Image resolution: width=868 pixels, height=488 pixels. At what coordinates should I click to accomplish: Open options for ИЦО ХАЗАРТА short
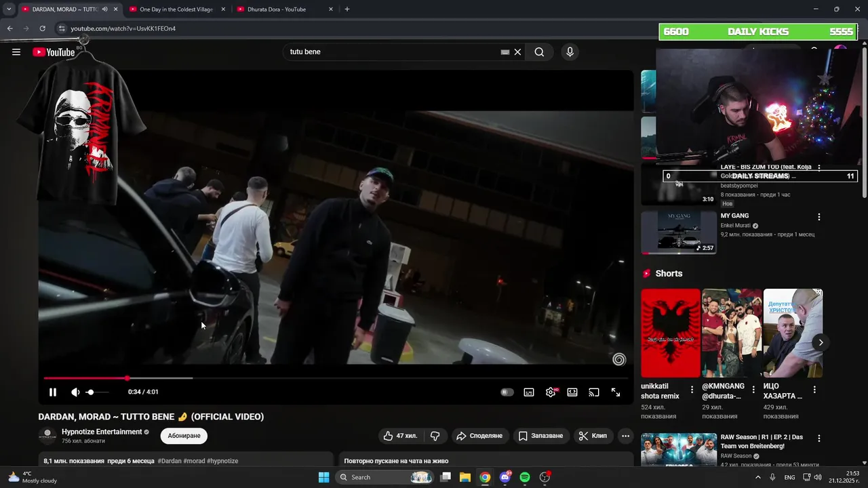814,390
